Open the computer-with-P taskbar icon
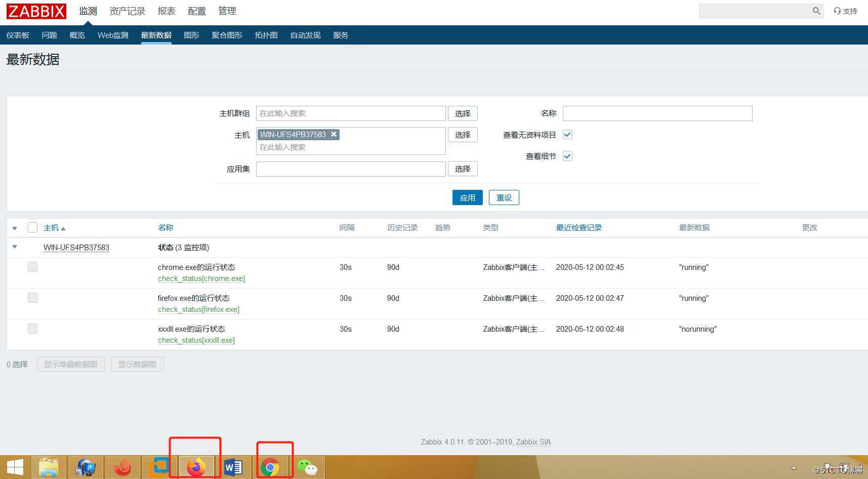Image resolution: width=868 pixels, height=479 pixels. tap(86, 467)
